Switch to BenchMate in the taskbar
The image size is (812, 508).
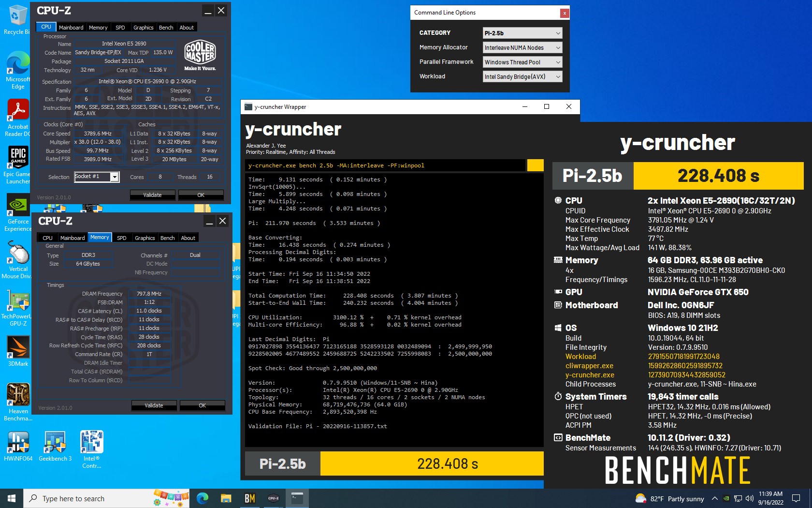249,498
